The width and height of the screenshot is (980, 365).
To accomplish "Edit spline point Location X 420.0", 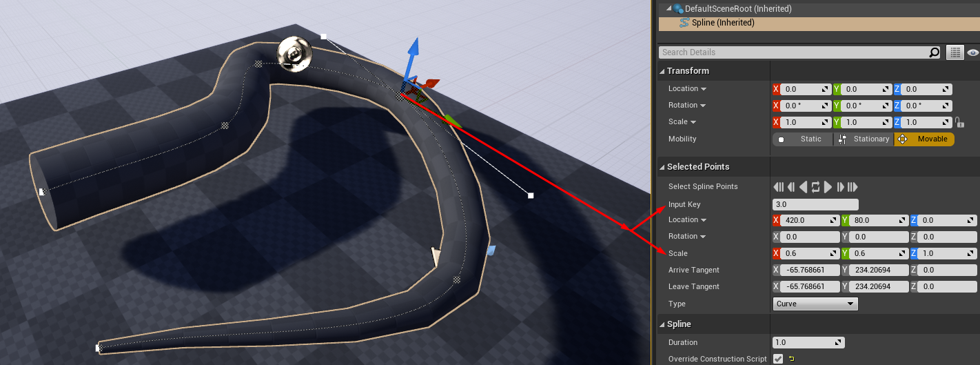I will 810,220.
